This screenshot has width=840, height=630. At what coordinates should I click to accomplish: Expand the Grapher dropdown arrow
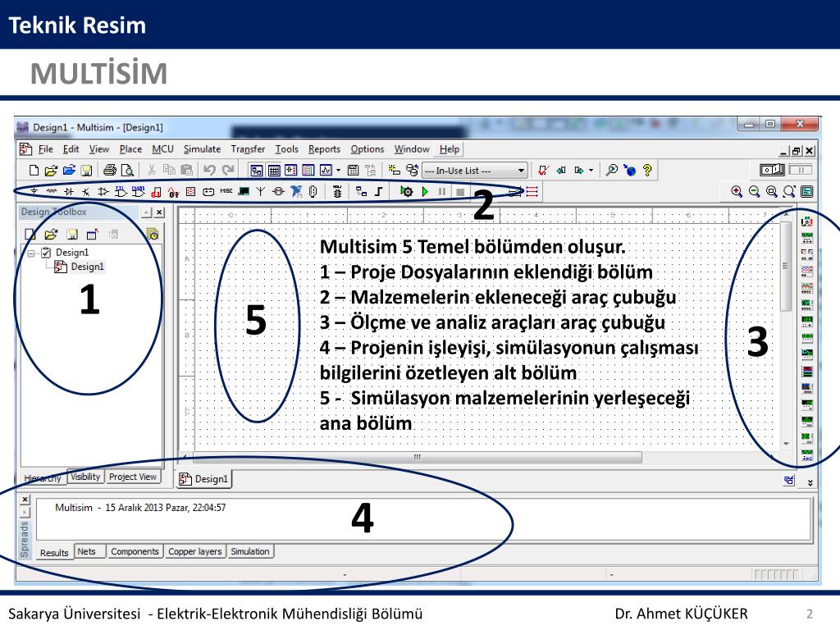pos(338,171)
